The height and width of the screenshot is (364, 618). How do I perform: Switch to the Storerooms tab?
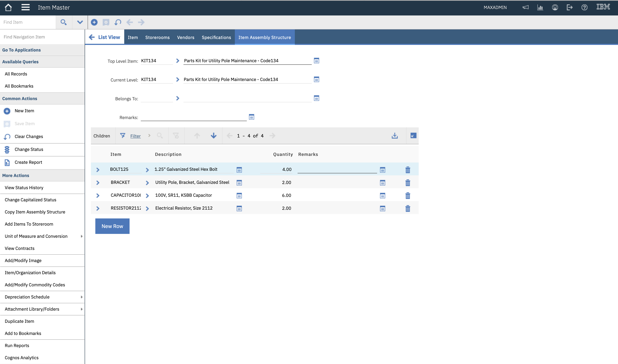point(157,37)
